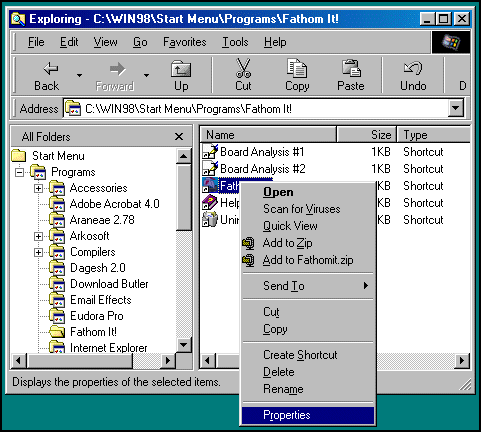
Task: Click the Copy toolbar icon
Action: click(297, 68)
